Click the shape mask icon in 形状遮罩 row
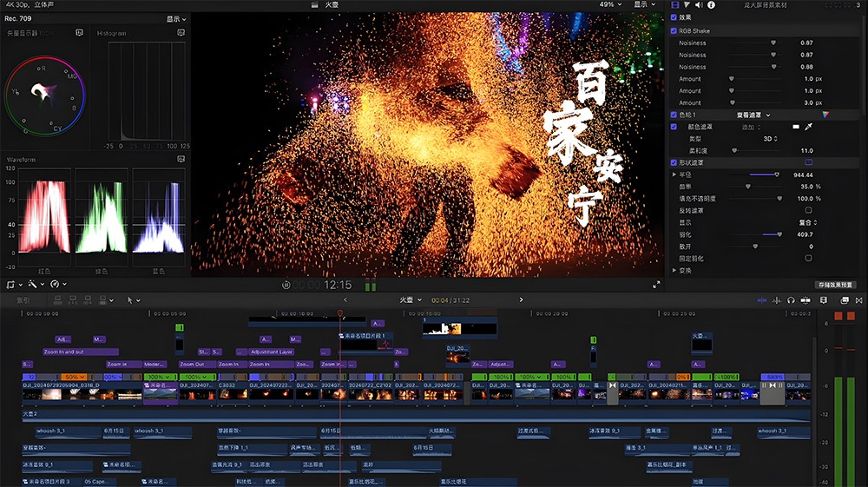 (809, 162)
